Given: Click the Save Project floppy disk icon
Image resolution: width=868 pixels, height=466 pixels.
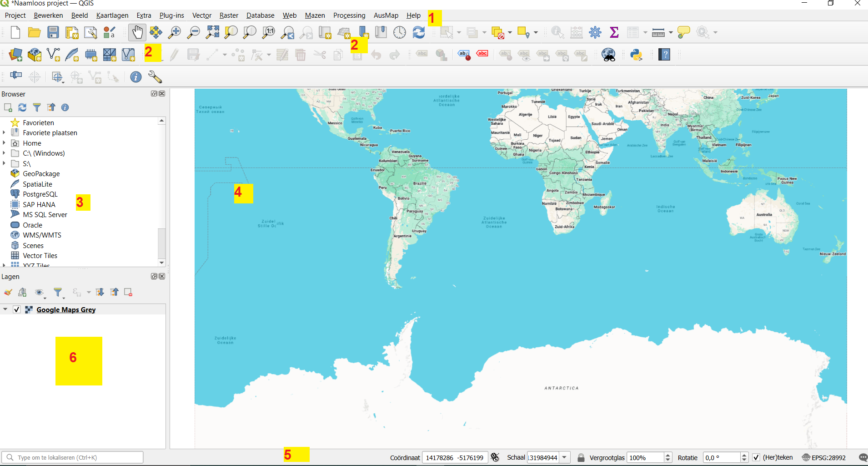Looking at the screenshot, I should point(53,32).
